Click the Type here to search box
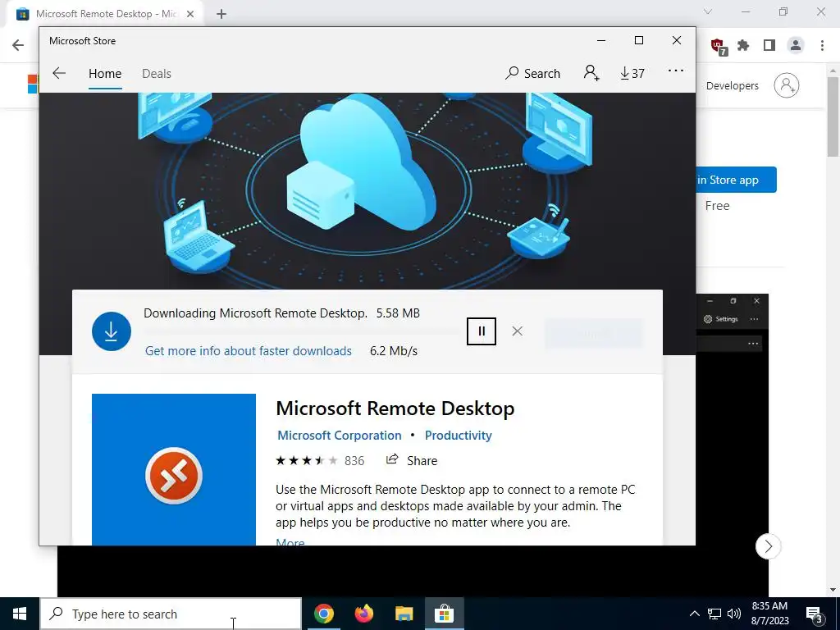Screen dimensions: 840x630 pyautogui.click(x=171, y=614)
